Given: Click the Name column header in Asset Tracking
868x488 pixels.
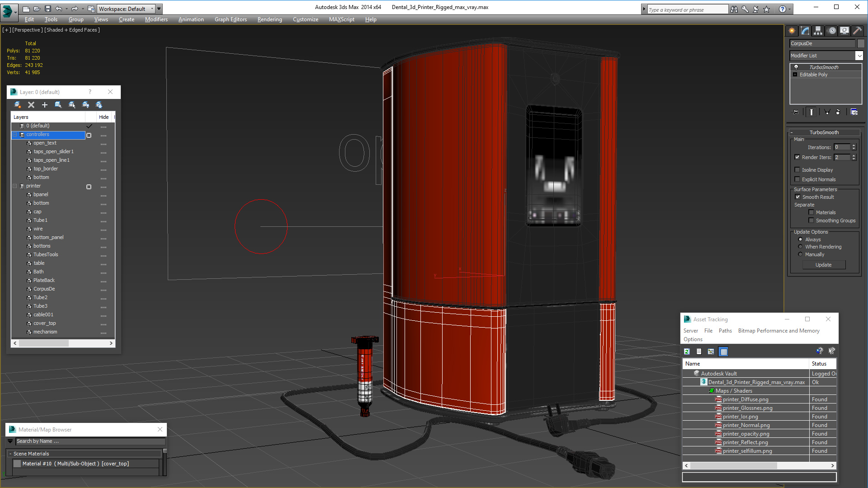Looking at the screenshot, I should point(746,364).
